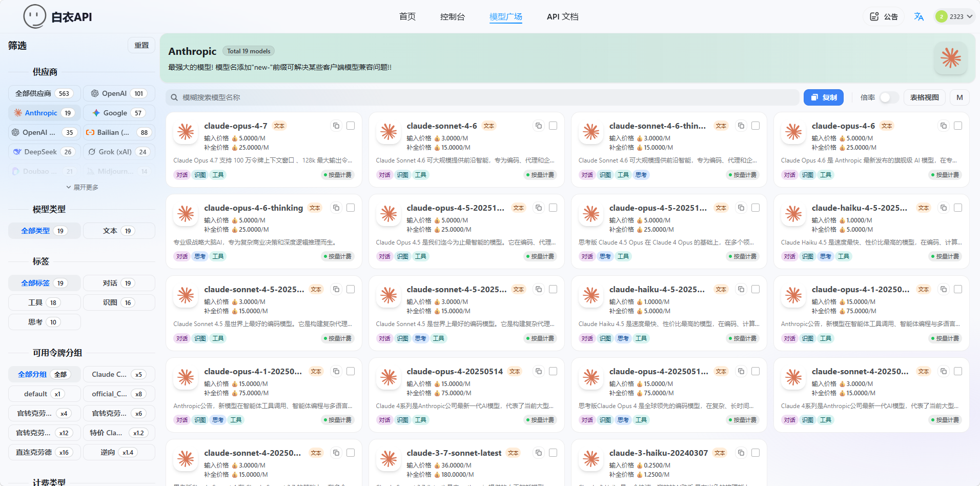Filter by the OpenAI provider with 35 models
Image resolution: width=980 pixels, height=486 pixels.
(x=45, y=132)
